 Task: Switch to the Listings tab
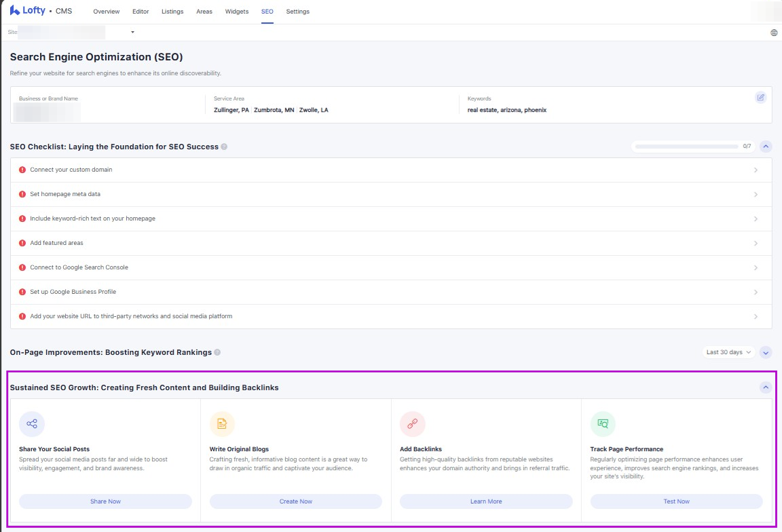coord(172,12)
